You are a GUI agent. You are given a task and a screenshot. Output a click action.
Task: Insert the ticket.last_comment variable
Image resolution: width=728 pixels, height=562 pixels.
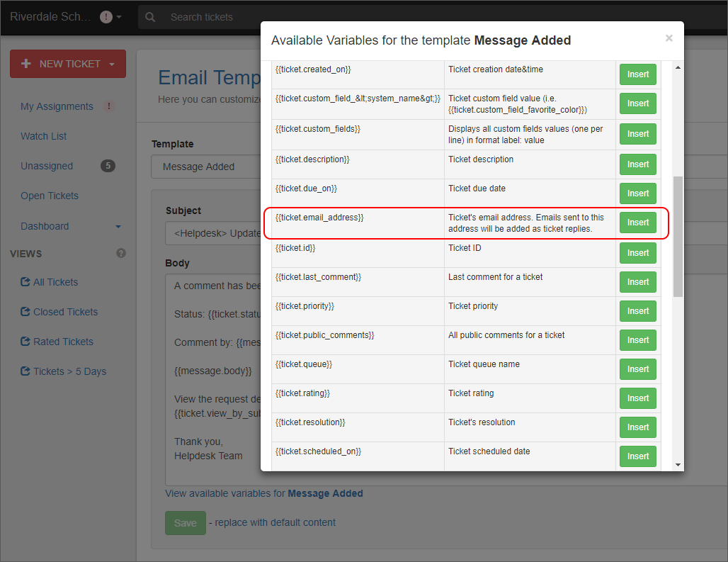637,282
